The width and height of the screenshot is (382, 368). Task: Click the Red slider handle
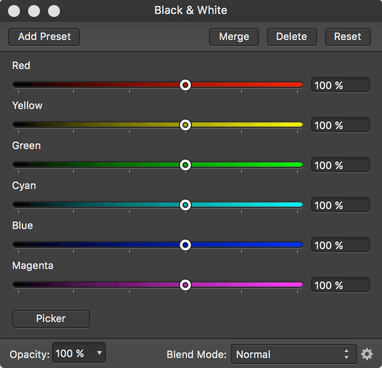point(185,85)
